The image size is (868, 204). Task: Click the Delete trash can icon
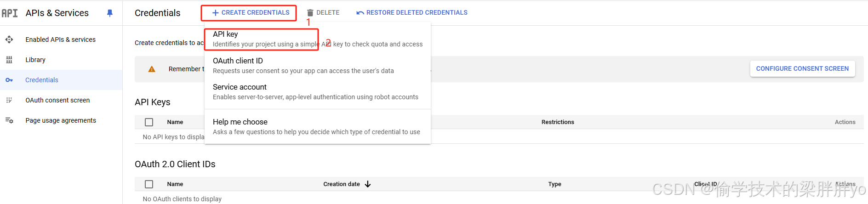[310, 13]
